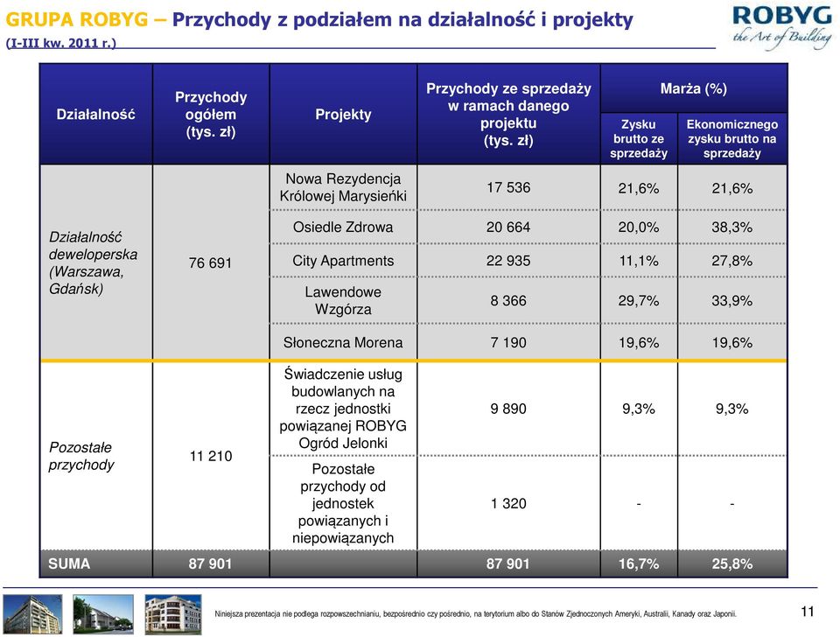The width and height of the screenshot is (840, 637).
Task: Click the value '11 210'
Action: [x=211, y=456]
